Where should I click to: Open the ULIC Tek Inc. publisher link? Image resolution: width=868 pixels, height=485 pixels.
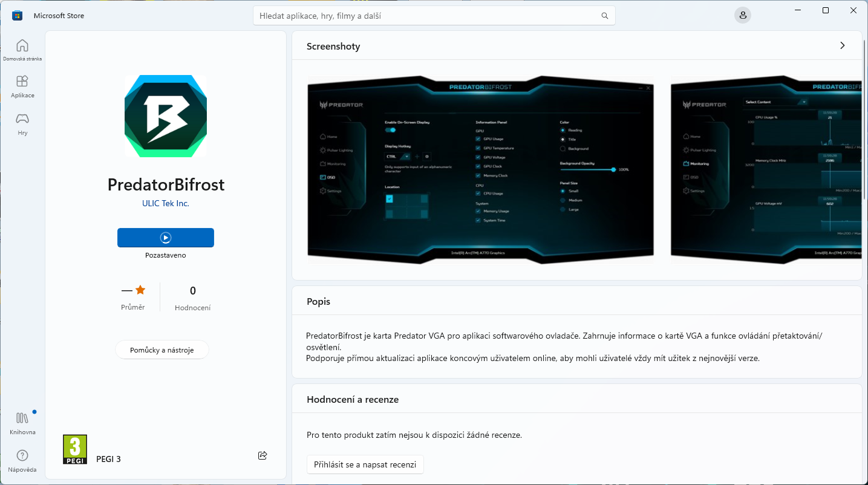pos(165,203)
